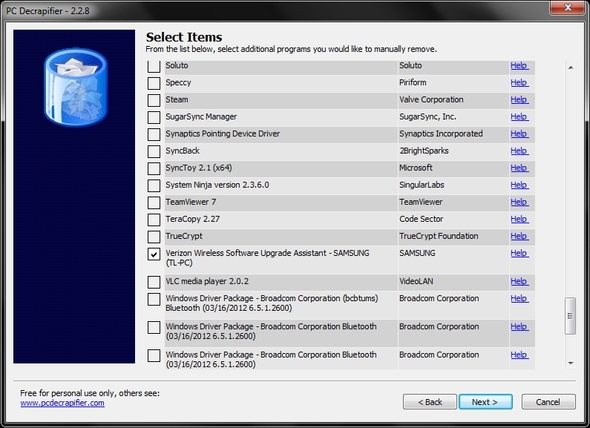The width and height of the screenshot is (590, 428).
Task: Open Help link for SingularLabs System Ninja
Action: coord(519,185)
